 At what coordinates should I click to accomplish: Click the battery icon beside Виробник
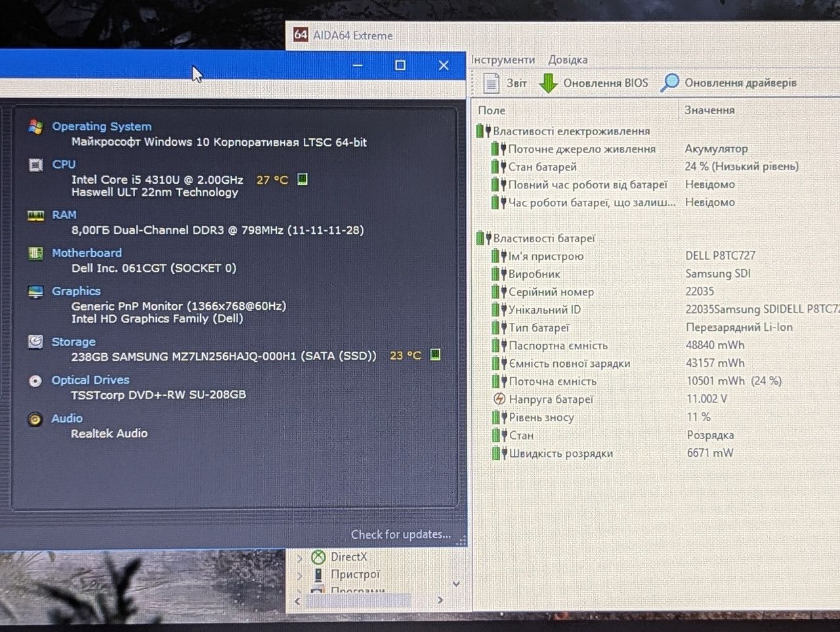pyautogui.click(x=499, y=274)
